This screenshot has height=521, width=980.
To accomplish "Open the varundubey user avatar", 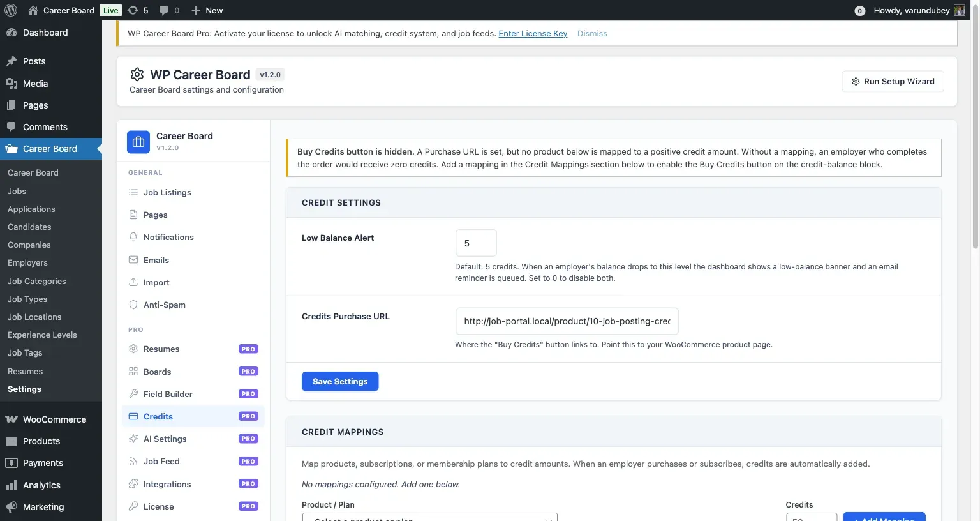I will (959, 10).
